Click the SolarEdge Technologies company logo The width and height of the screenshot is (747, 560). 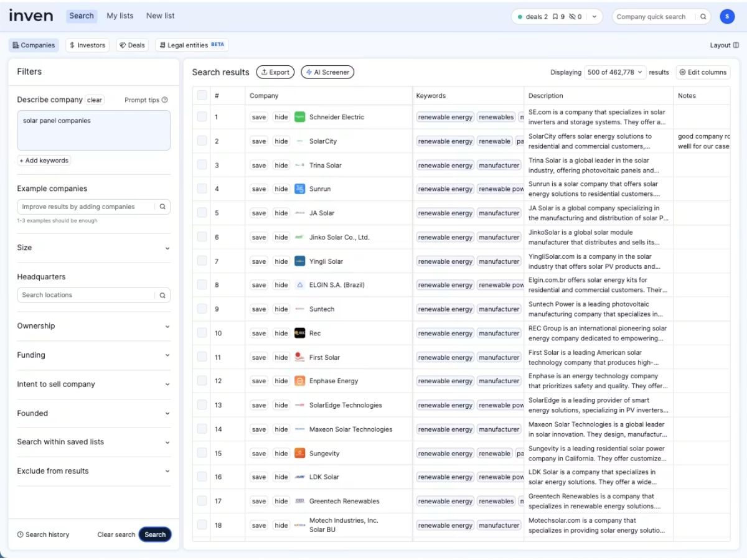(299, 405)
